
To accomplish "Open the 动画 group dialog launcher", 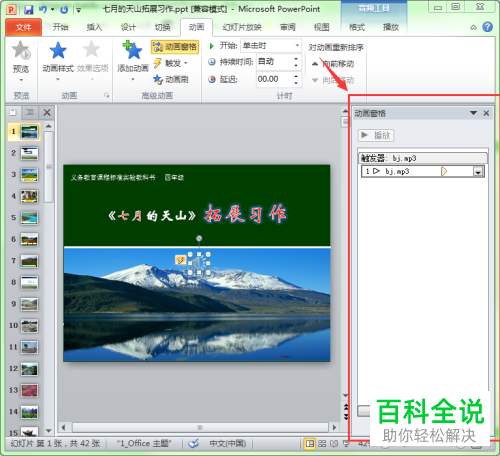I will click(106, 96).
